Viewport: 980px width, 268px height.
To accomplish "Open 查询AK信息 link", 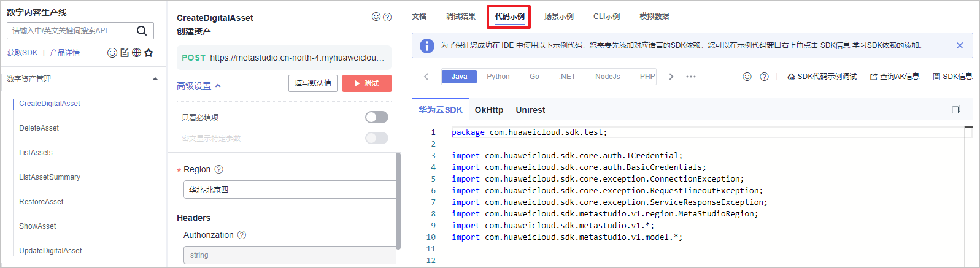I will coord(895,77).
